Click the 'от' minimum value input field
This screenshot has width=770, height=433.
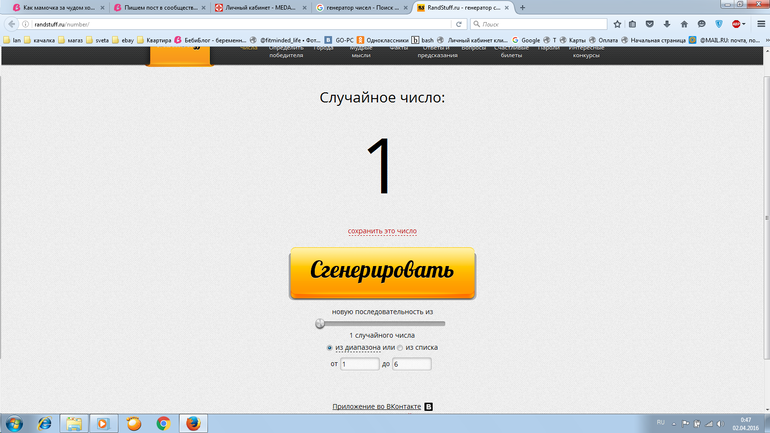tap(359, 364)
